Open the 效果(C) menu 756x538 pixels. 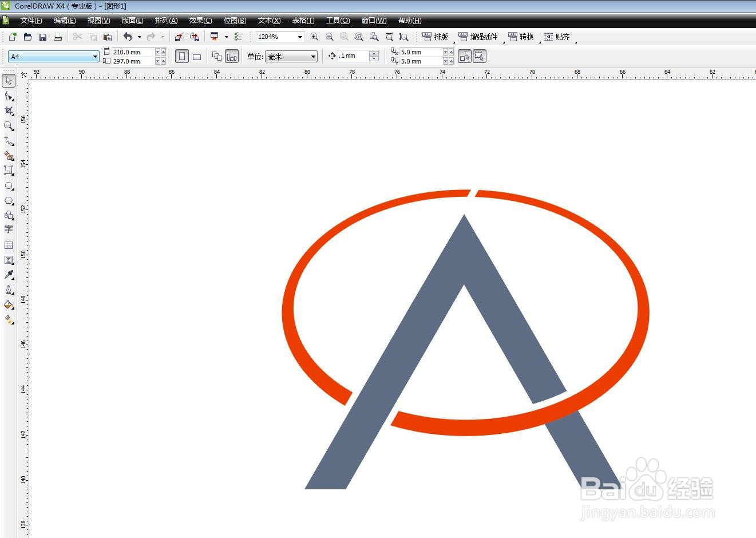(x=200, y=21)
